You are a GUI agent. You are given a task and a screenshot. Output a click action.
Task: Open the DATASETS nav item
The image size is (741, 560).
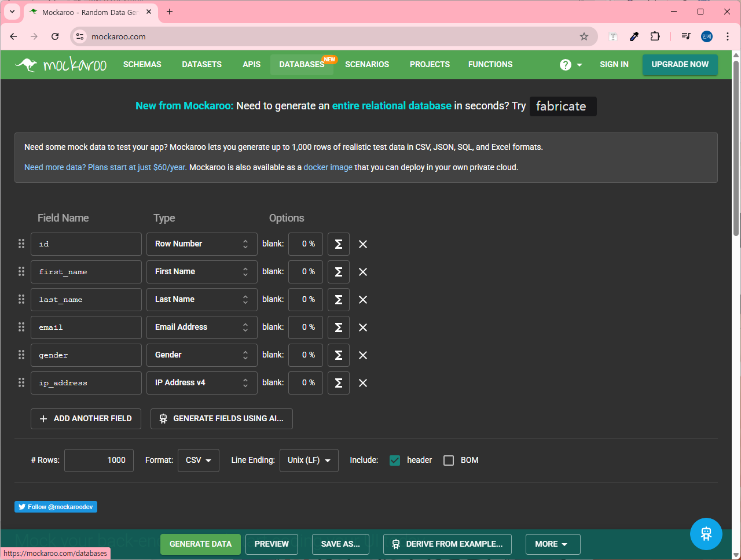[202, 64]
